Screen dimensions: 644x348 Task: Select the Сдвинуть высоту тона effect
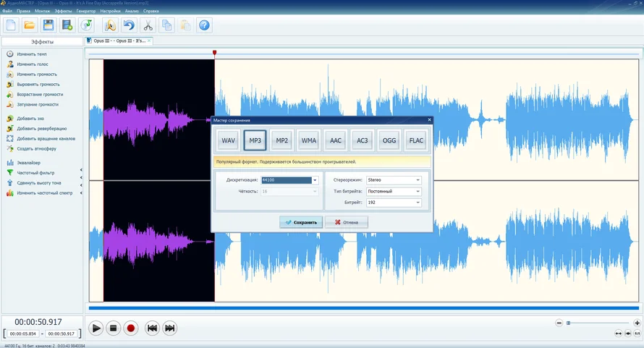(38, 183)
